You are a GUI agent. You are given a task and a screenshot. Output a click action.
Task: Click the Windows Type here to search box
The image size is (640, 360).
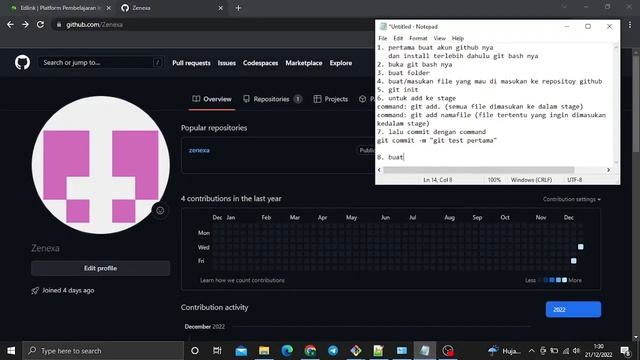click(103, 351)
